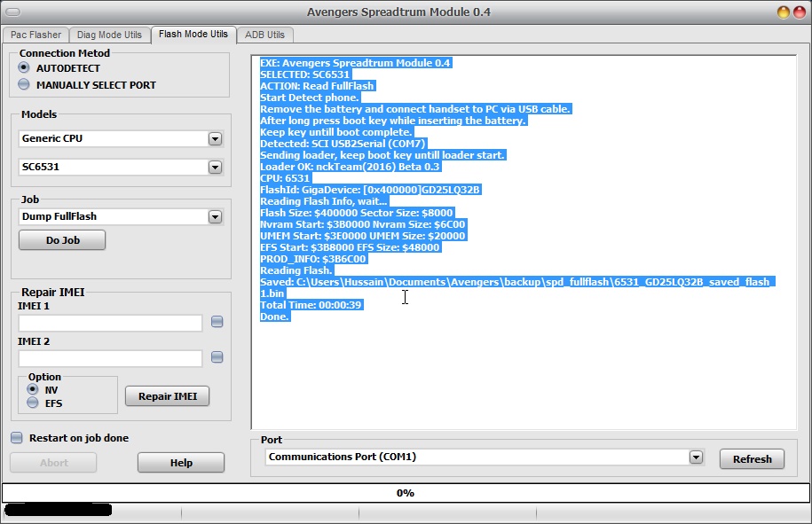Focus the IMEI 2 input field
812x524 pixels.
pos(110,358)
